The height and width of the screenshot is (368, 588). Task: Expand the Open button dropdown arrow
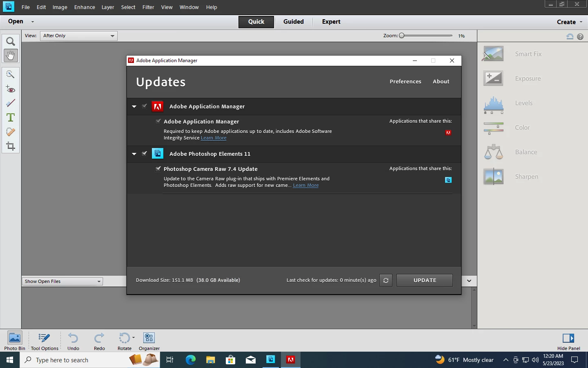[x=33, y=22]
